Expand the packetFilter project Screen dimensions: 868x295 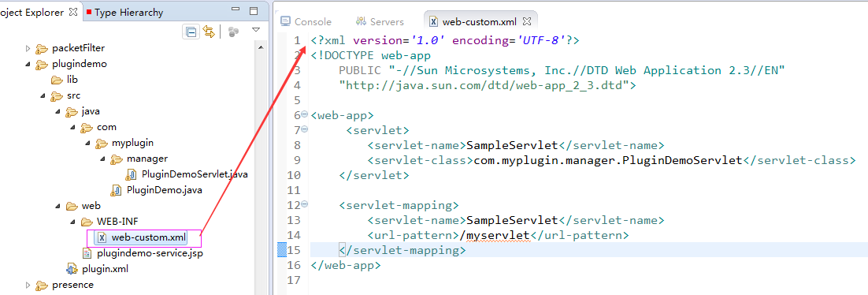coord(28,49)
